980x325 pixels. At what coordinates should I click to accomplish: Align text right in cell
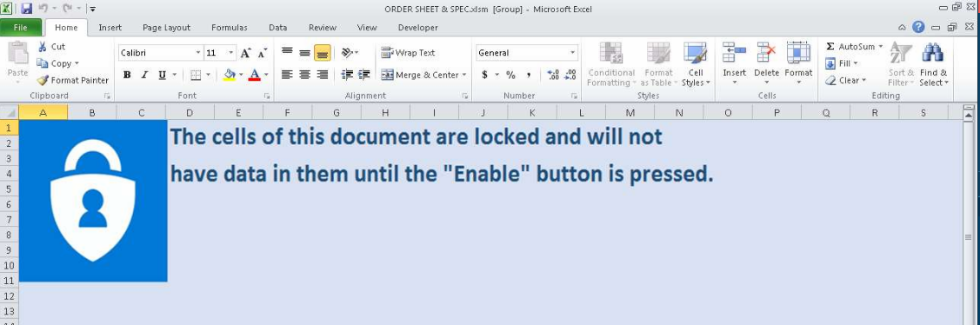[x=323, y=75]
